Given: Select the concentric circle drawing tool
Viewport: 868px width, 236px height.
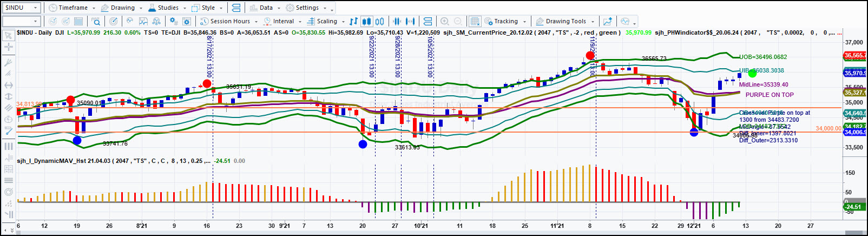Looking at the screenshot, I should (9, 192).
